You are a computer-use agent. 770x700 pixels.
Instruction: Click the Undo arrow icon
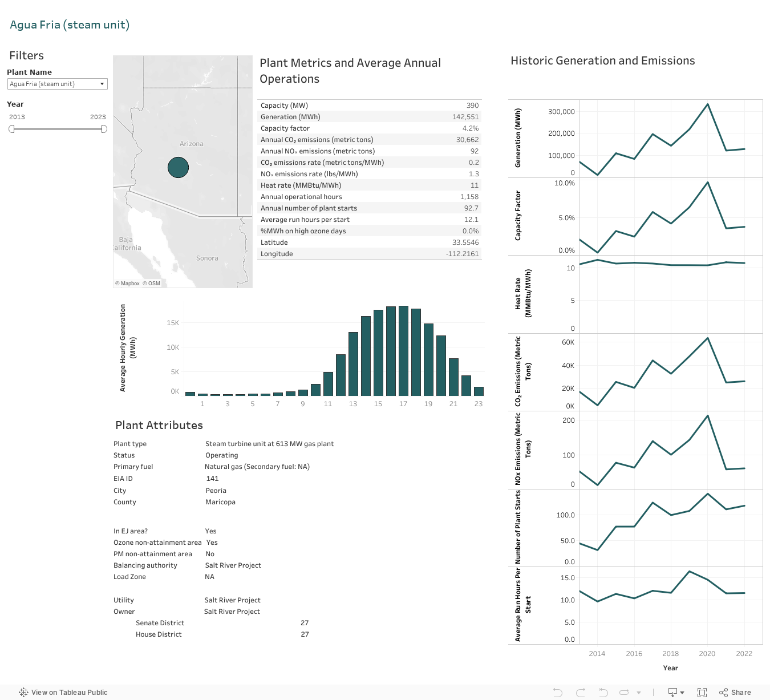point(558,693)
